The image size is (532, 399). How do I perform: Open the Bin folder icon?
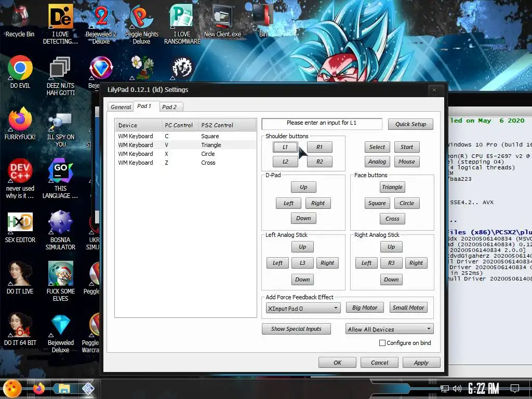pos(263,20)
